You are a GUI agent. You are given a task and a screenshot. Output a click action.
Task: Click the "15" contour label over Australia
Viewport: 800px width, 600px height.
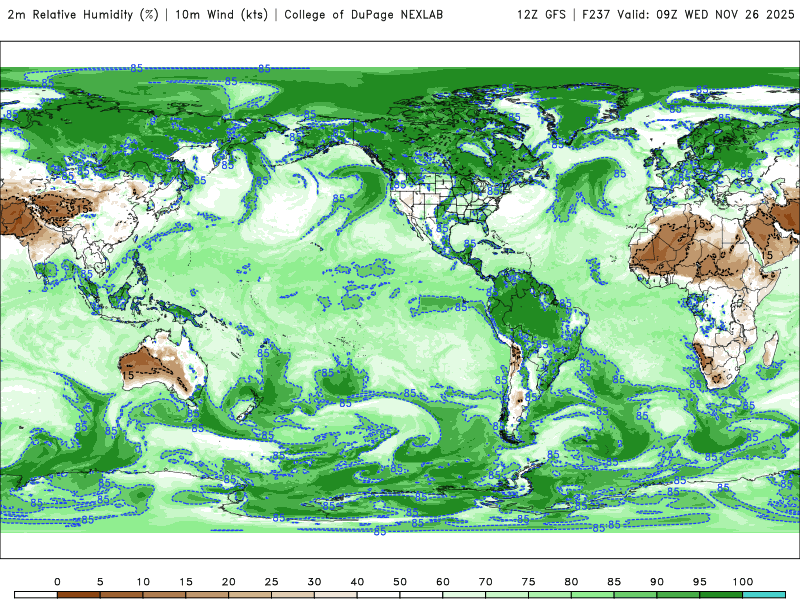click(128, 376)
